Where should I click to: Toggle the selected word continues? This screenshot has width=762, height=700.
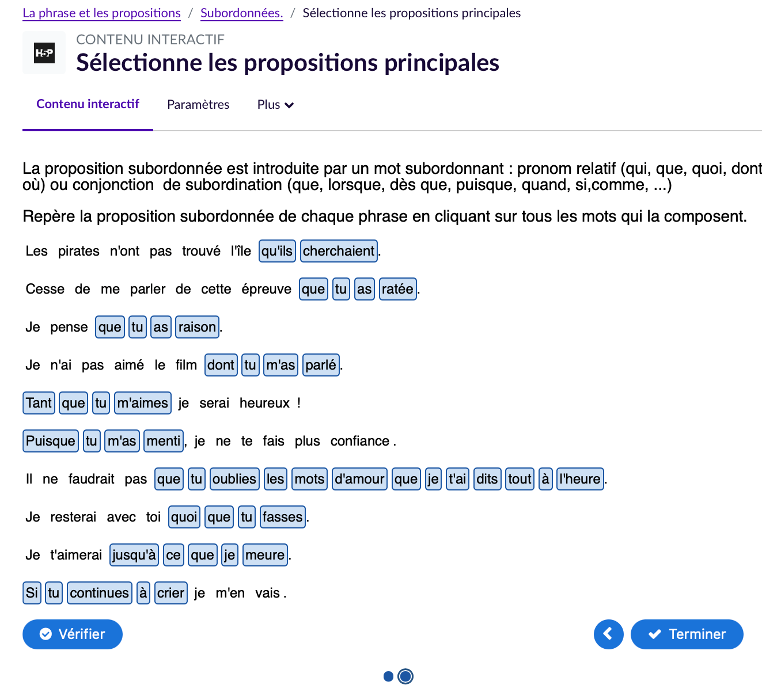tap(100, 593)
